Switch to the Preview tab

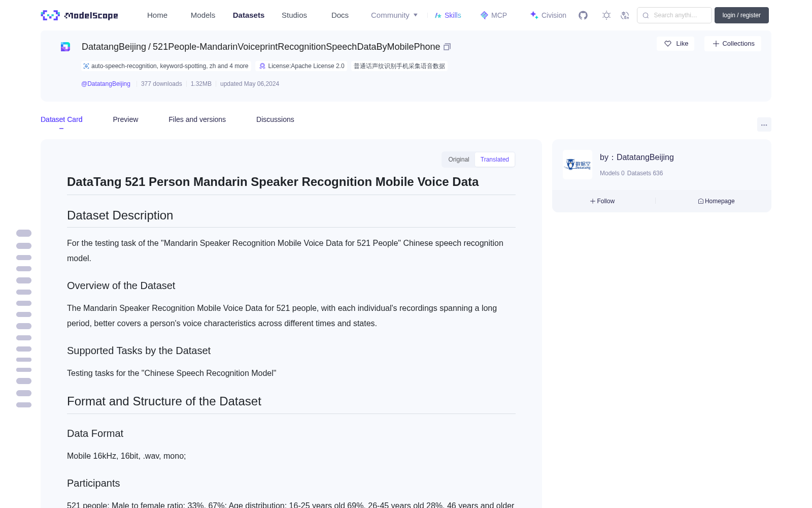pyautogui.click(x=125, y=119)
